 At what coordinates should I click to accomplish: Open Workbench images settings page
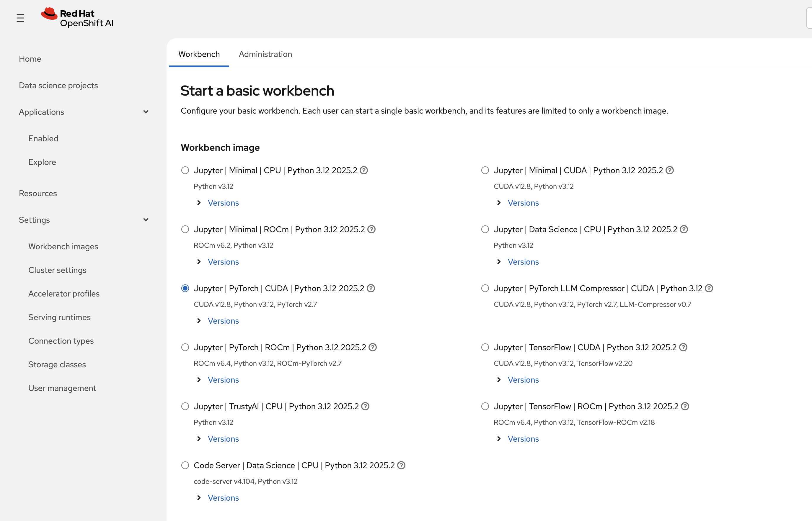pos(63,246)
